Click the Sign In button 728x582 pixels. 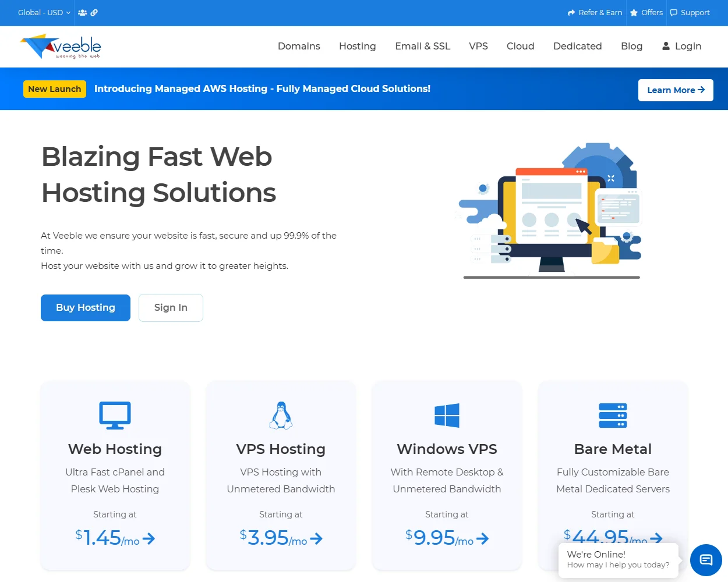coord(171,307)
